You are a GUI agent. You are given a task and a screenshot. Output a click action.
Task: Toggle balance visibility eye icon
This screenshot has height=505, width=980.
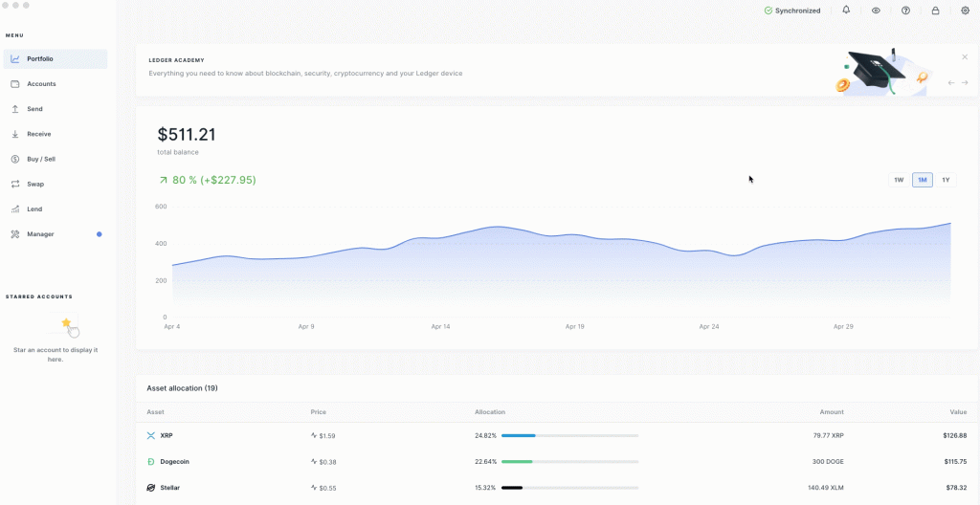(x=876, y=11)
